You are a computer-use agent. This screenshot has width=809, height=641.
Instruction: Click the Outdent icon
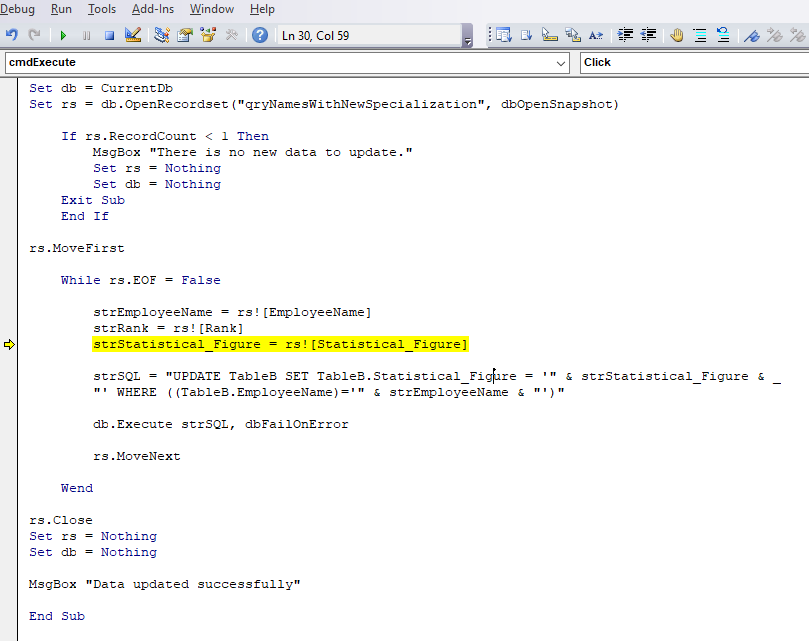coord(648,35)
